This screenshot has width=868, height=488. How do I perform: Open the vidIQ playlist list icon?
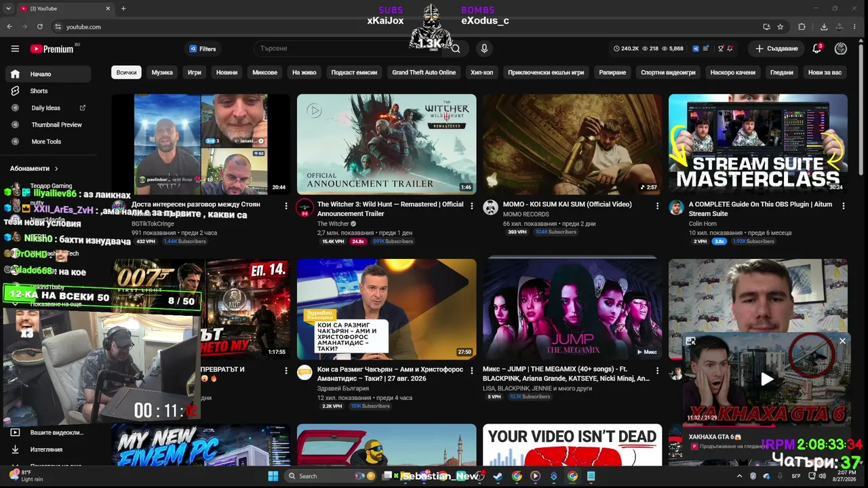click(x=707, y=49)
